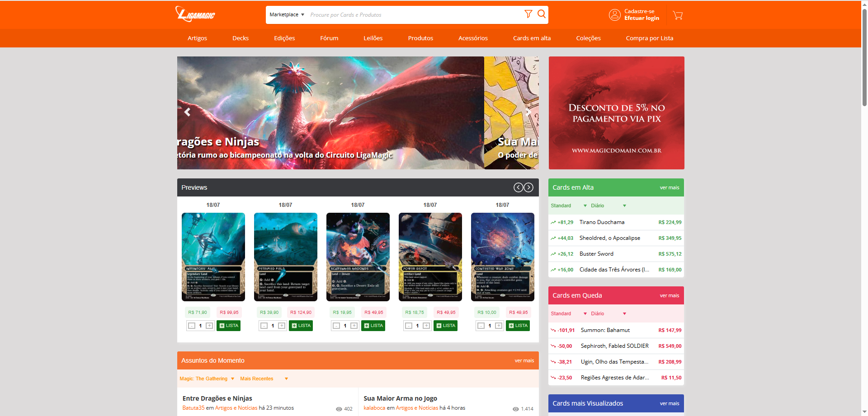Viewport: 868px width, 416px height.
Task: Open article Entre Dragões e Ninjas
Action: tap(217, 398)
